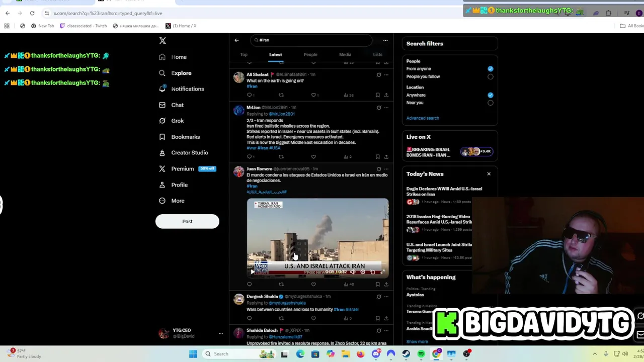
Task: Switch to the Top tab
Action: [x=244, y=54]
